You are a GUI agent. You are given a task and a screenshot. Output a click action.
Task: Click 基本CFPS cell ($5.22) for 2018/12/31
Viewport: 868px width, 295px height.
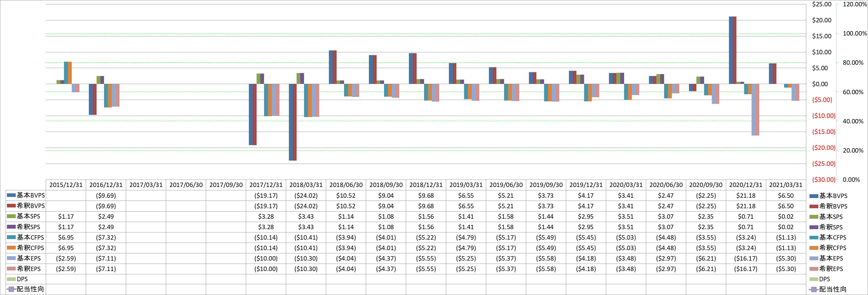[426, 237]
